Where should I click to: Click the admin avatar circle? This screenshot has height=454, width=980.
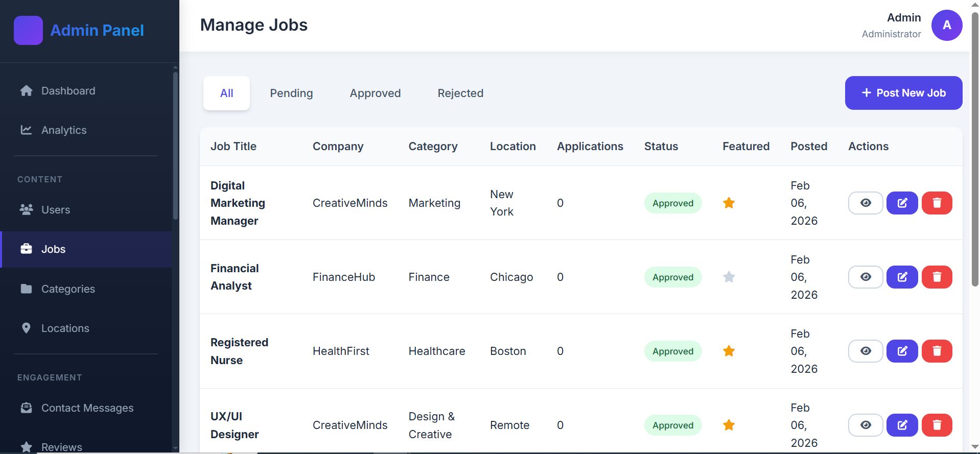[x=946, y=25]
